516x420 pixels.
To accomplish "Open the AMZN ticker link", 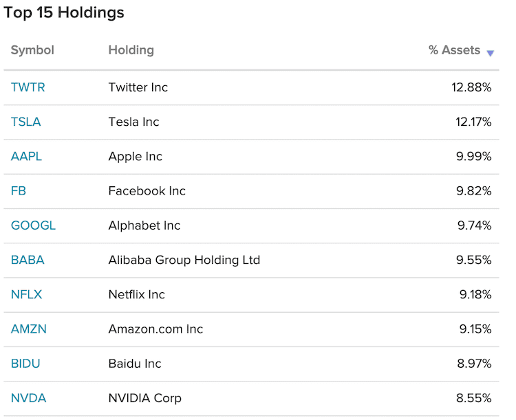I will 29,329.
